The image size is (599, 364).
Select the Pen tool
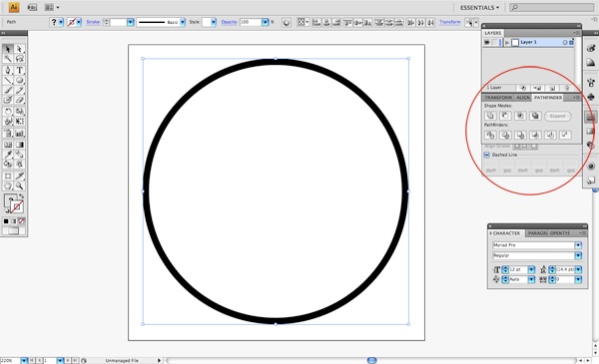[8, 70]
